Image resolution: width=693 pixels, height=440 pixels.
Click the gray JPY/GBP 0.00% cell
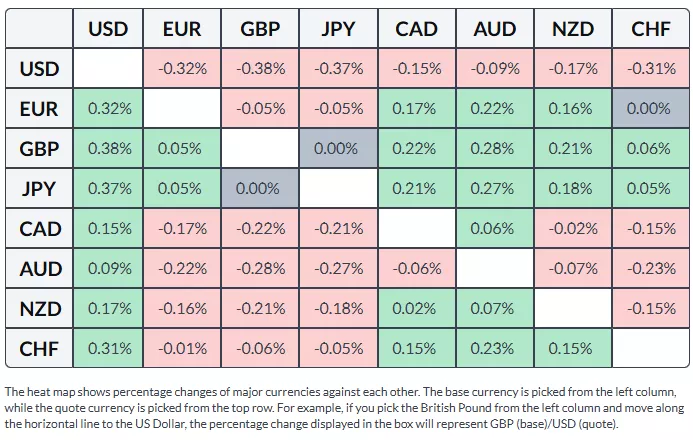click(x=261, y=189)
